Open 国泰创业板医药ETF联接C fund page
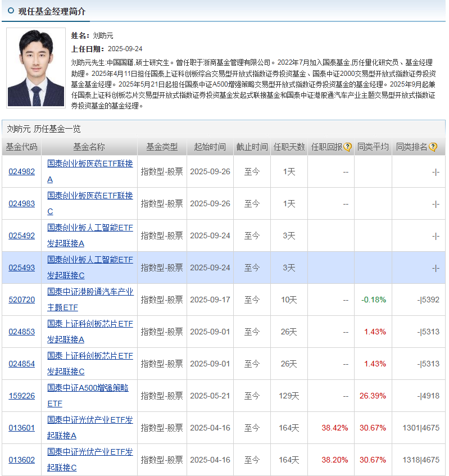The height and width of the screenshot is (476, 449). tap(90, 196)
